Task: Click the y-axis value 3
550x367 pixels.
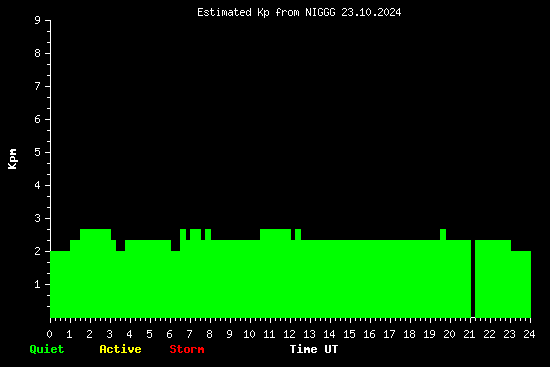Action: [37, 218]
